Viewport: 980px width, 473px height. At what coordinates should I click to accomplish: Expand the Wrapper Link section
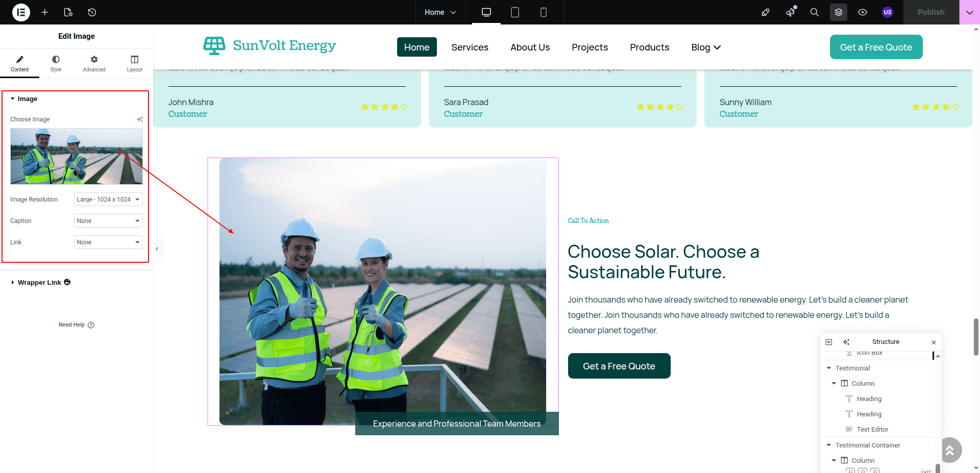[x=39, y=283]
